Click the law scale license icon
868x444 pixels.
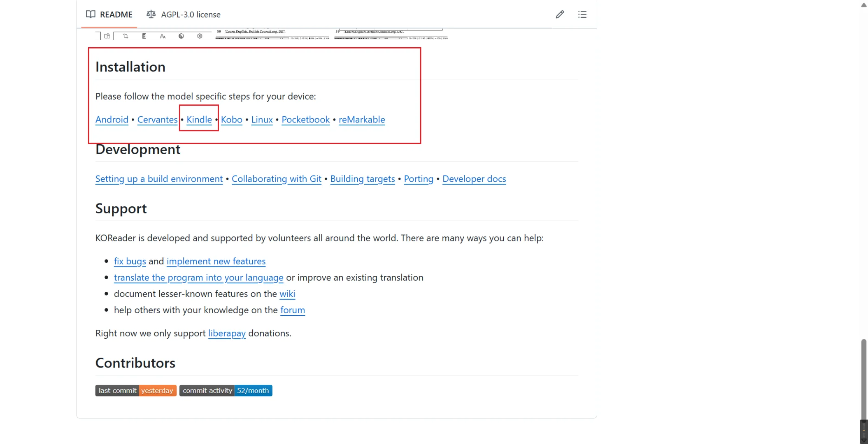[151, 14]
